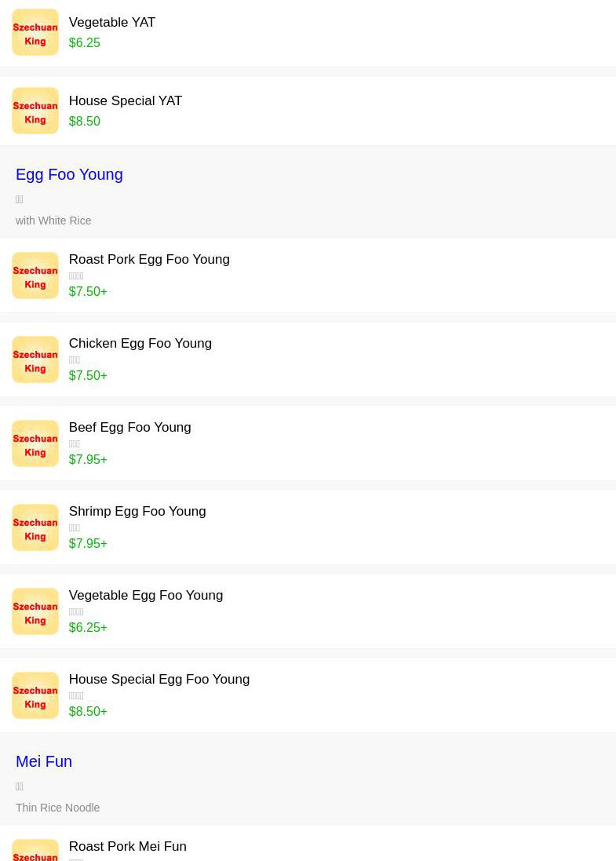The height and width of the screenshot is (861, 616).
Task: Select the Roast Pork Egg Foo Young thumbnail
Action: coord(35,275)
